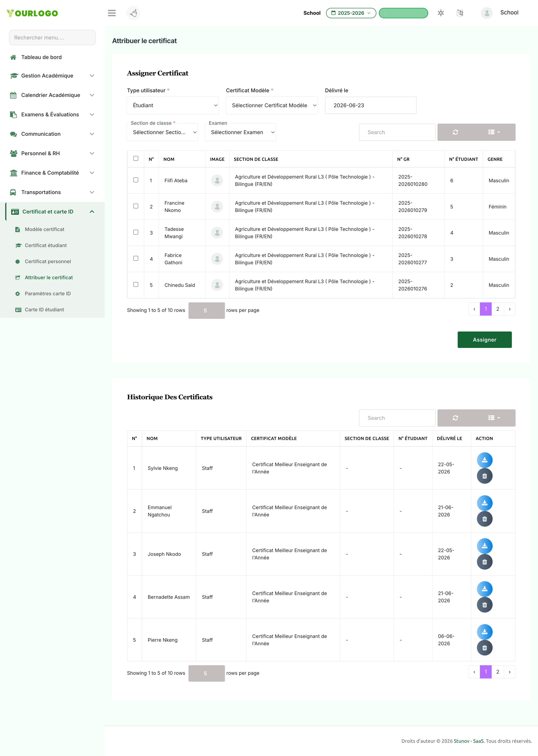Expand the Communication menu

[52, 134]
